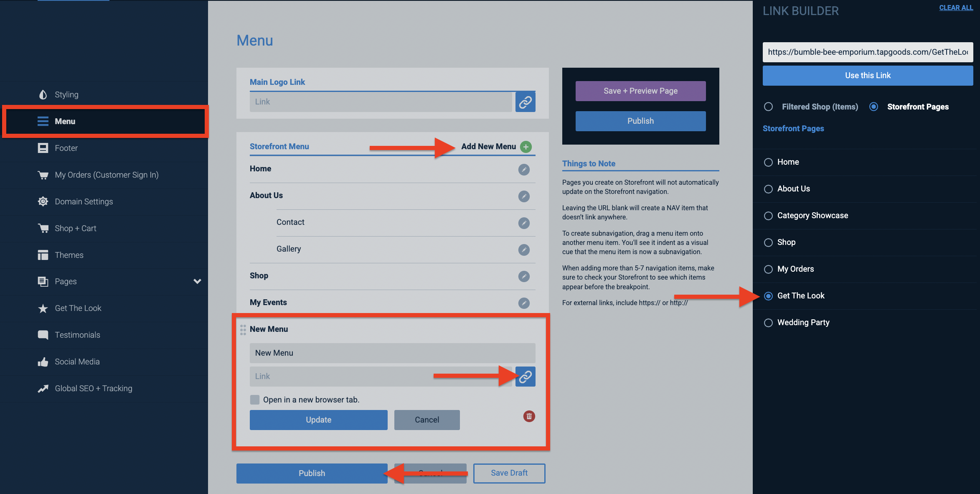
Task: Edit the Home menu item
Action: tap(524, 170)
